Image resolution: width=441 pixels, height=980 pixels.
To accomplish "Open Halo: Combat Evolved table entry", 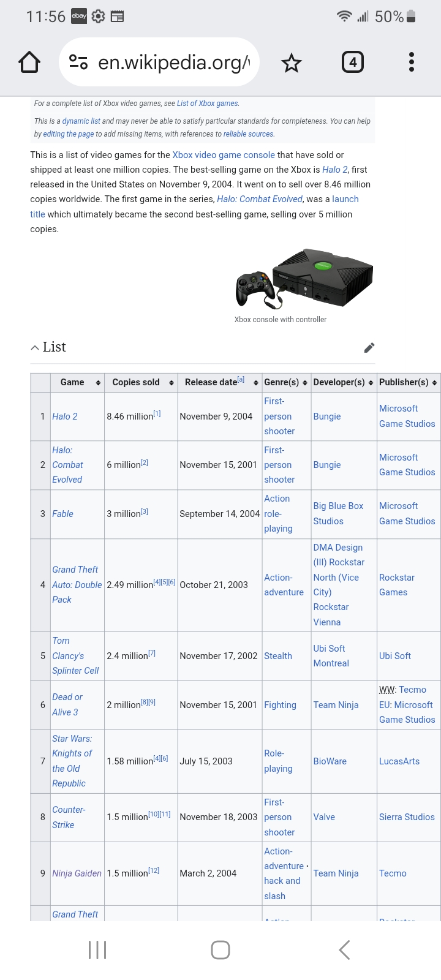I will (67, 465).
